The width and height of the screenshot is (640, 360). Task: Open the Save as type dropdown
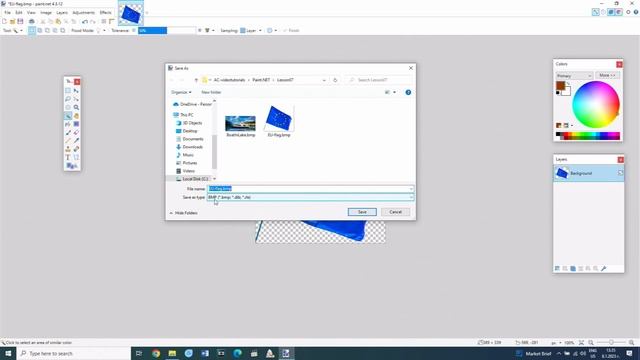(x=310, y=197)
